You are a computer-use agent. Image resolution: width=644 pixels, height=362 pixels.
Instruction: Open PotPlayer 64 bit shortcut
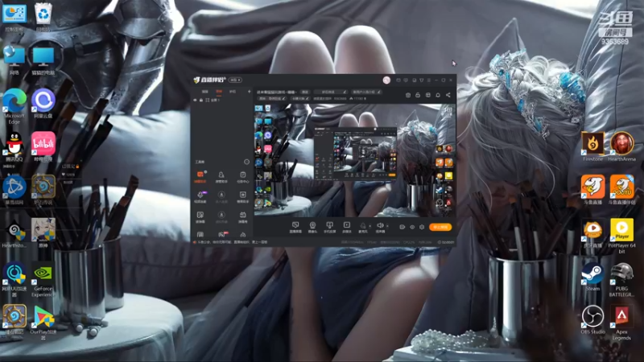[621, 236]
